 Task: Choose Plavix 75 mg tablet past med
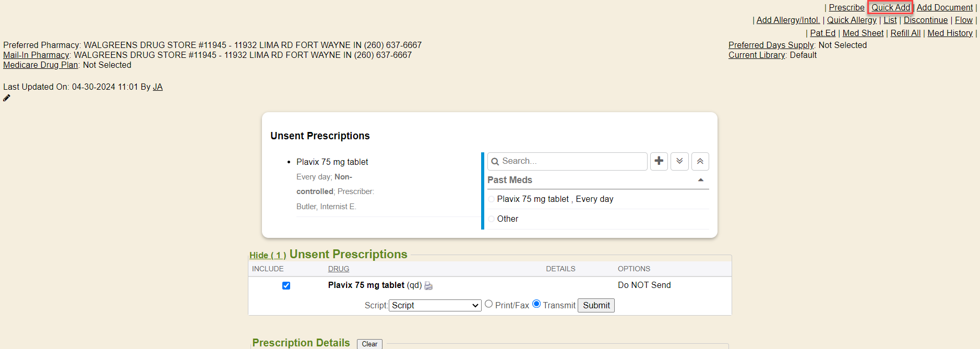492,199
